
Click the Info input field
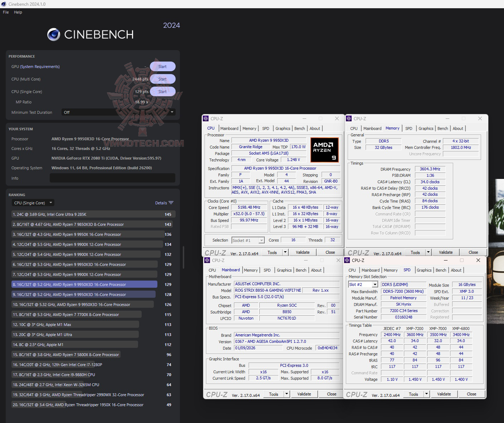[x=112, y=178]
